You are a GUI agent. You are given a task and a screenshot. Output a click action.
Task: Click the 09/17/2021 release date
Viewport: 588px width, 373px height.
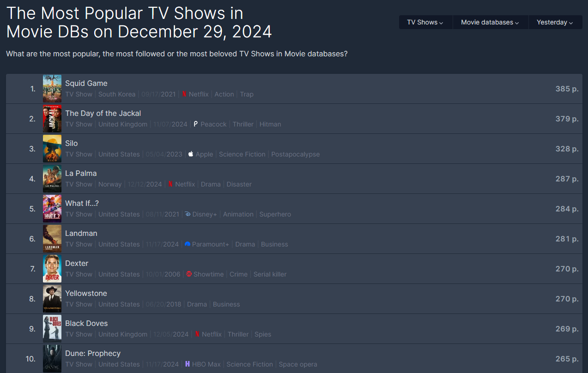click(x=158, y=94)
